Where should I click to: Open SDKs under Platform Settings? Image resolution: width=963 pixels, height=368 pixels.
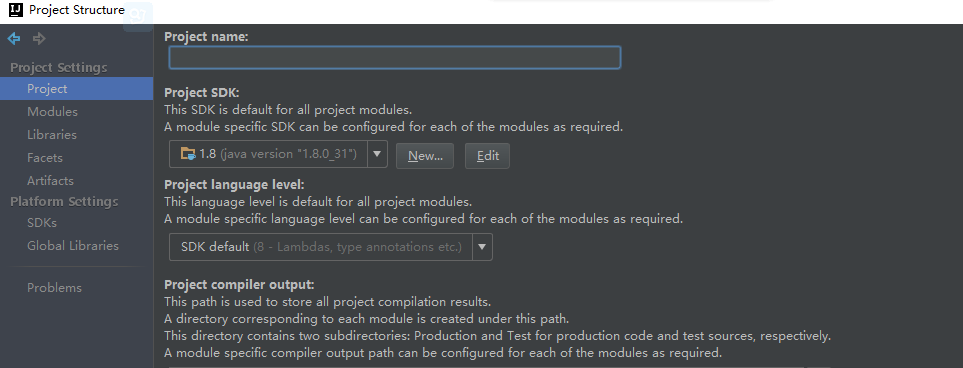pos(42,223)
